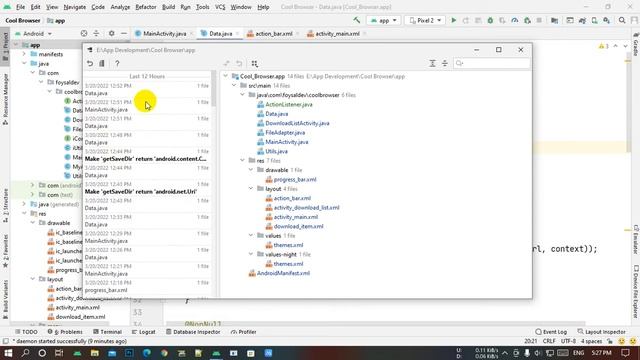Expand the manifests folder in Project panel
The height and width of the screenshot is (360, 640).
click(24, 54)
